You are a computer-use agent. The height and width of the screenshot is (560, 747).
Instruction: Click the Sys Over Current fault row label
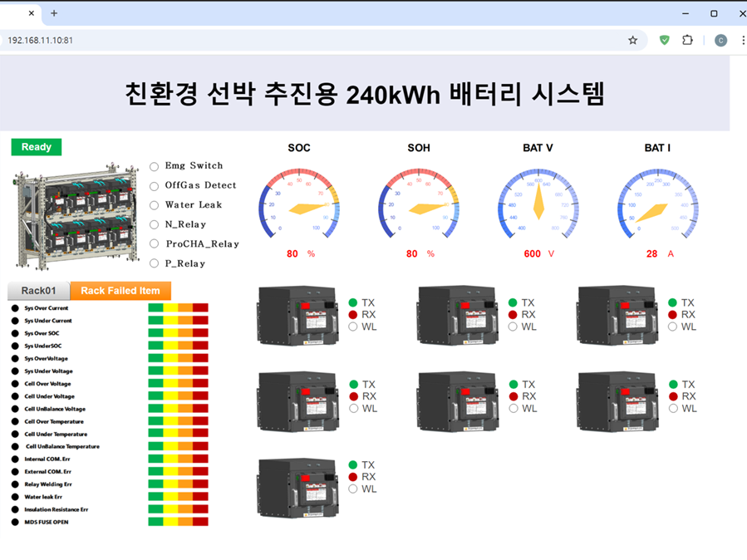click(x=47, y=308)
